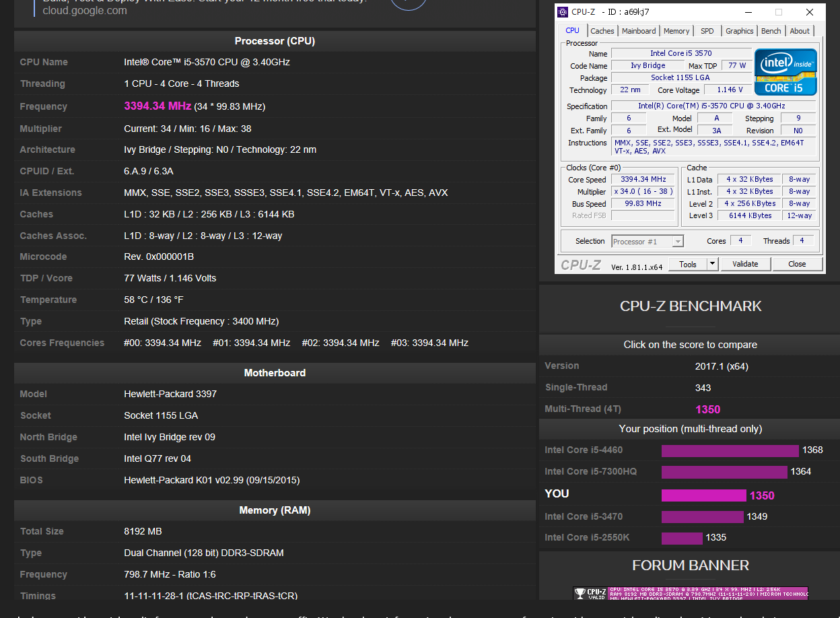Click the 798.7 MHz - Ratio 1:6 memory frequency

pyautogui.click(x=170, y=574)
